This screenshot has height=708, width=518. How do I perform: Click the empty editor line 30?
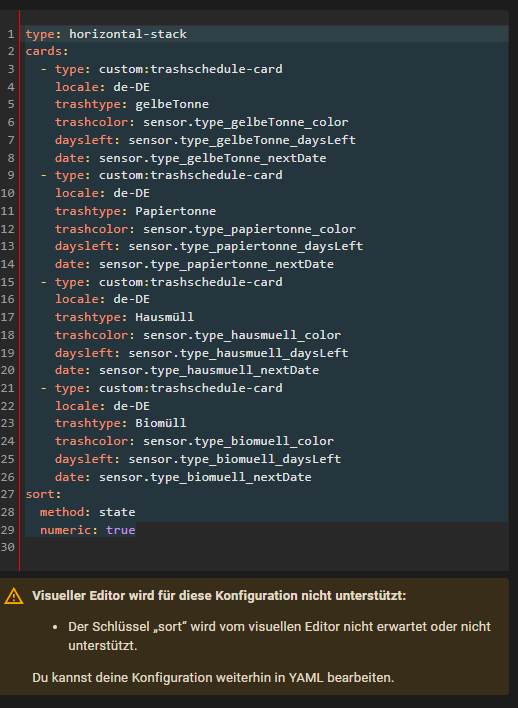(266, 547)
